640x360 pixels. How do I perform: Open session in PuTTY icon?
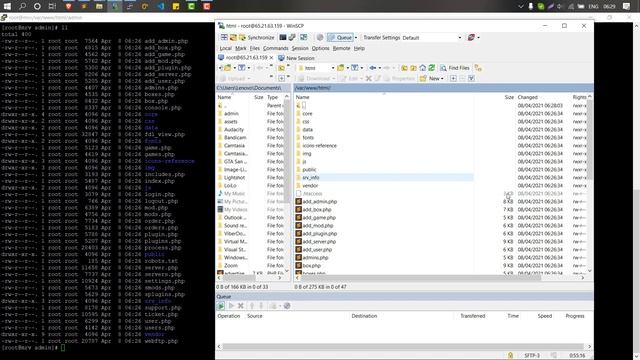(x=292, y=38)
